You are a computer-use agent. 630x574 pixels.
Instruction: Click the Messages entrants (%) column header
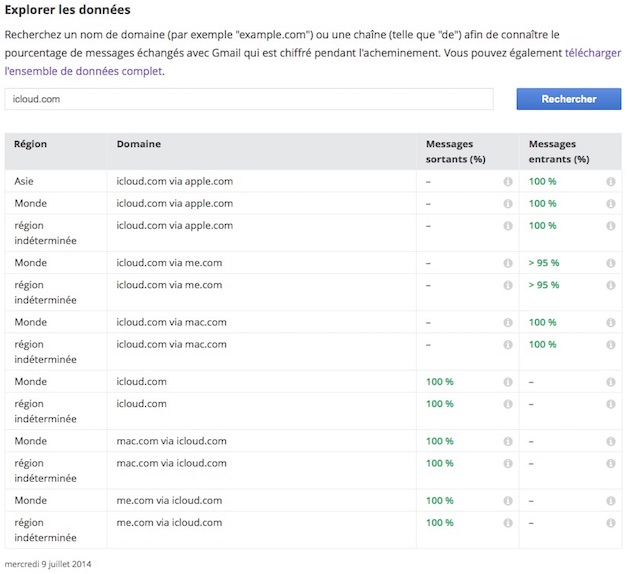click(x=559, y=151)
